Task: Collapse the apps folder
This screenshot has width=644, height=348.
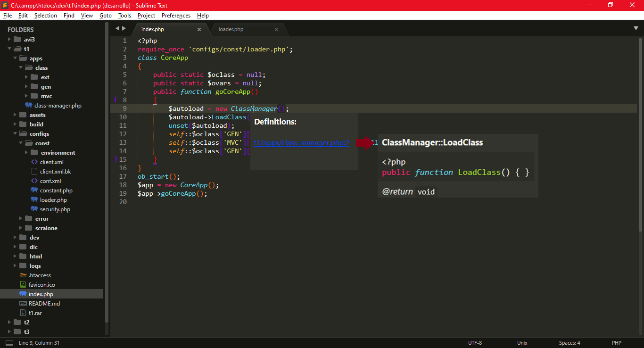Action: pyautogui.click(x=15, y=58)
